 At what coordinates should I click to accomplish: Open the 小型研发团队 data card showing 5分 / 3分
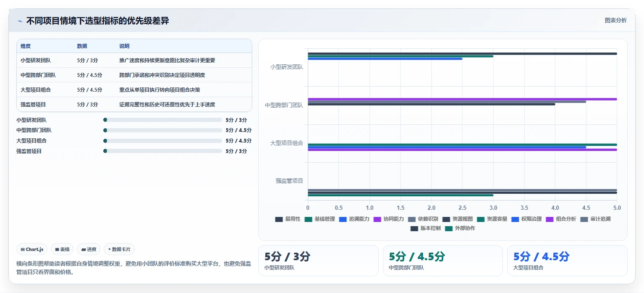click(x=318, y=261)
